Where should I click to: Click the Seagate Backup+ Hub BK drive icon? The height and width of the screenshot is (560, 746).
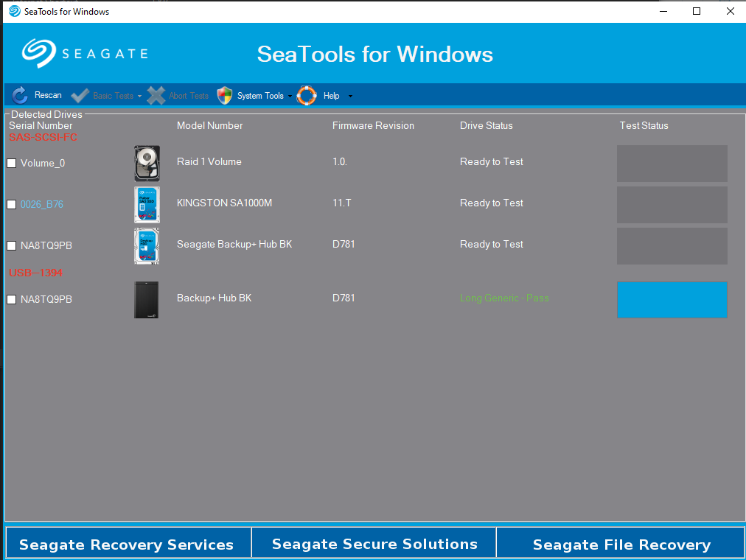[147, 246]
